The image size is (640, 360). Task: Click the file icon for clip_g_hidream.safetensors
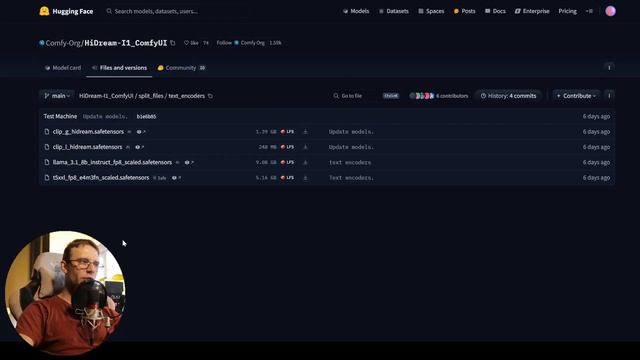pyautogui.click(x=47, y=132)
